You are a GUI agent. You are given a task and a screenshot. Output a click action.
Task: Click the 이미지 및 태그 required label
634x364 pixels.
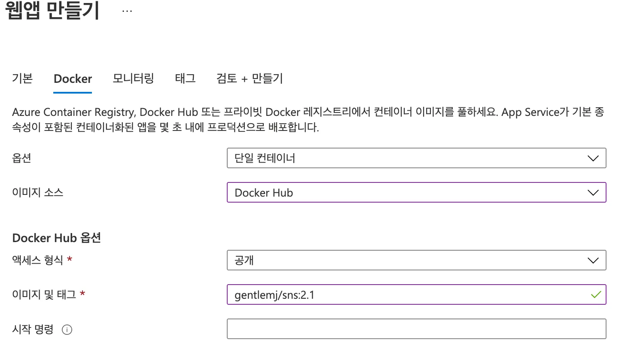(x=44, y=294)
